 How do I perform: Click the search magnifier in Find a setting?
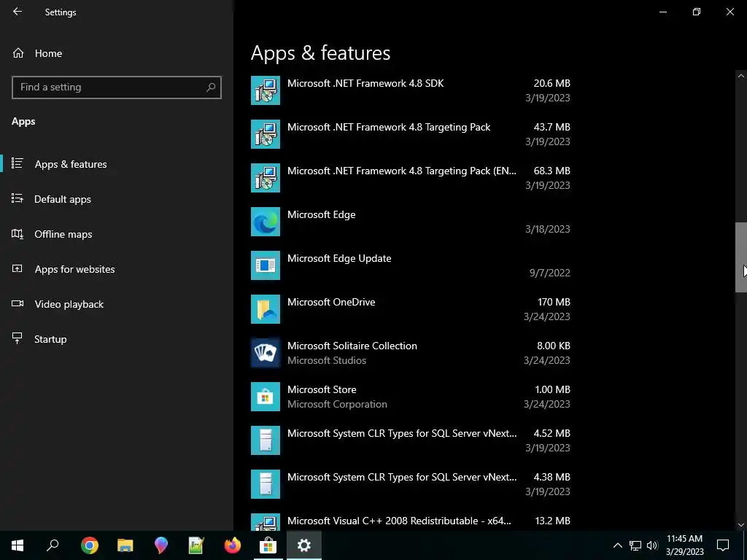(x=211, y=87)
